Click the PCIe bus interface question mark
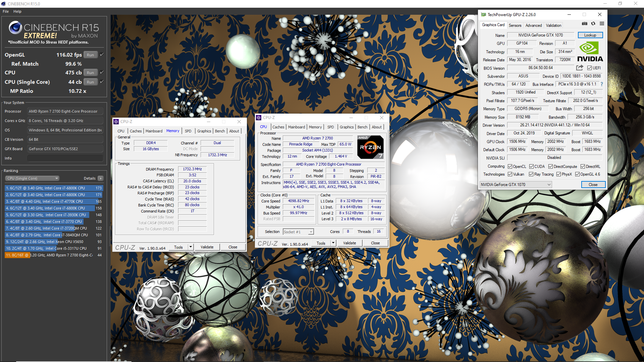Screen dimensions: 644x362 pyautogui.click(x=602, y=84)
